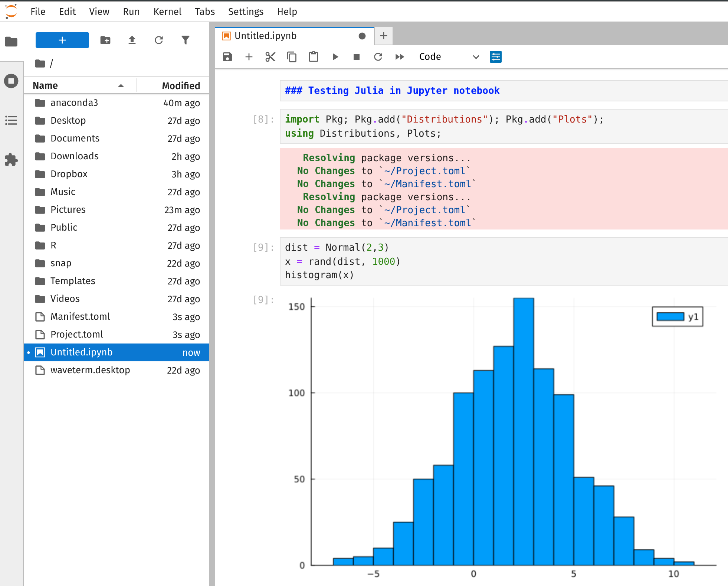
Task: Select the Music folder
Action: coord(117,192)
